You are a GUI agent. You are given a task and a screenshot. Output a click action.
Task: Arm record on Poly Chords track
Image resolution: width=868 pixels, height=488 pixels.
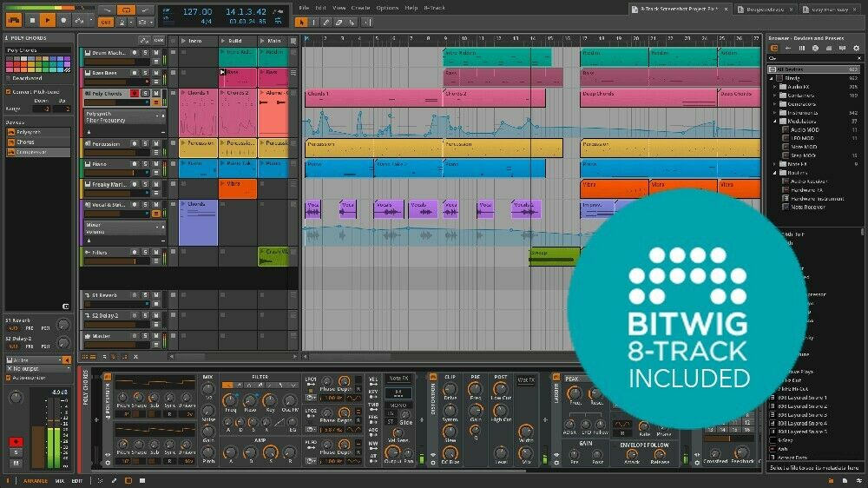point(135,93)
